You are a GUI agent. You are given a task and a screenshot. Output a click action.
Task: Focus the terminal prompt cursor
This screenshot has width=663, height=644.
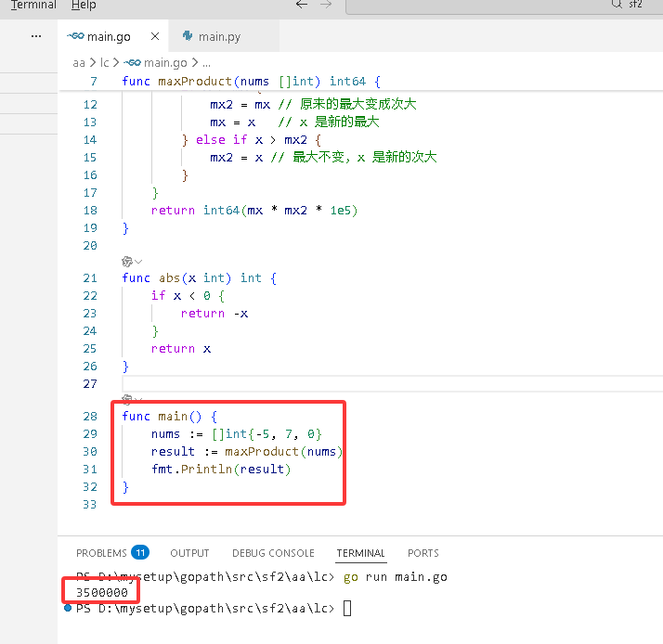(347, 609)
